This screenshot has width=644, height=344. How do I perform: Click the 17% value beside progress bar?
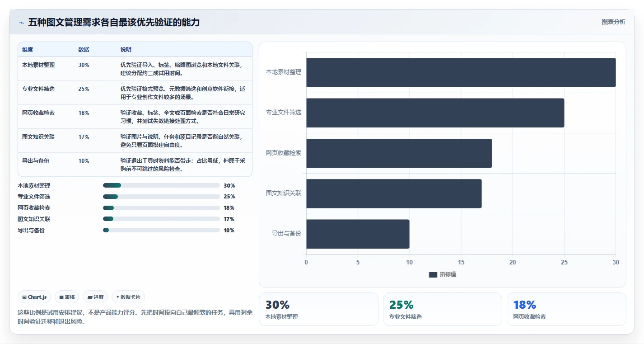coord(229,219)
